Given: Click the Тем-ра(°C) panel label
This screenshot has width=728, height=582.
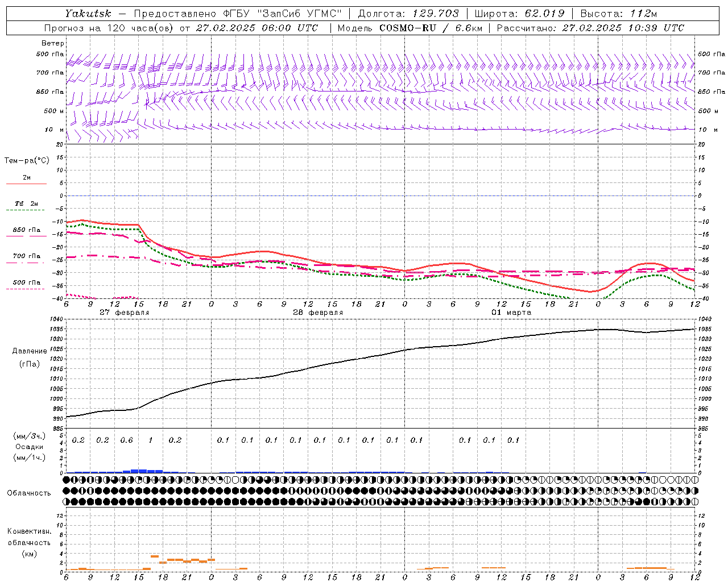Looking at the screenshot, I should (x=27, y=161).
